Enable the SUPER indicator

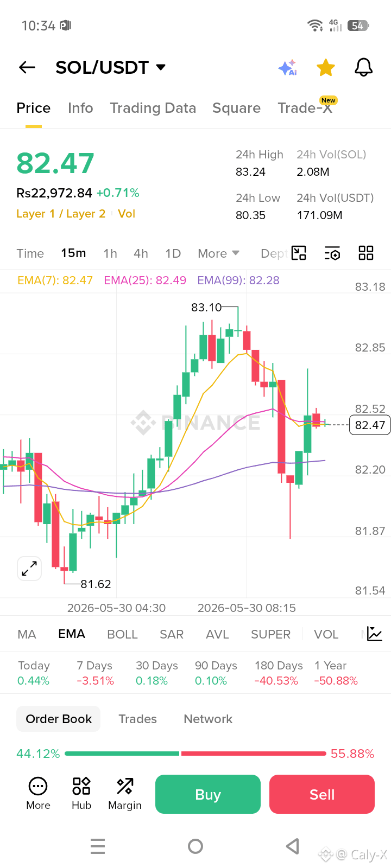click(270, 634)
